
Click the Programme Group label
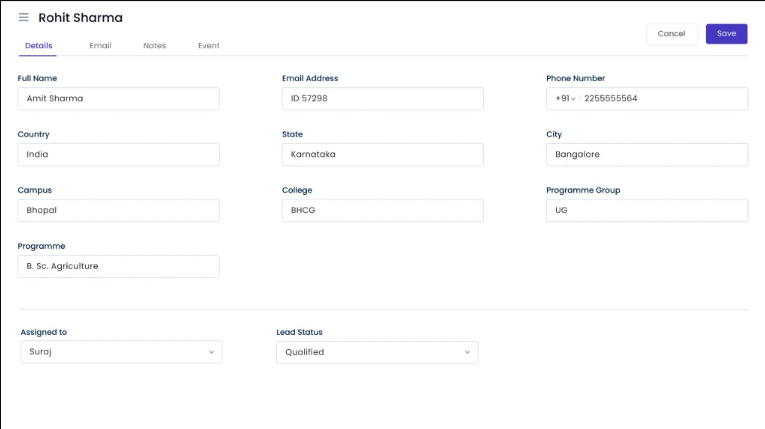[x=583, y=190]
